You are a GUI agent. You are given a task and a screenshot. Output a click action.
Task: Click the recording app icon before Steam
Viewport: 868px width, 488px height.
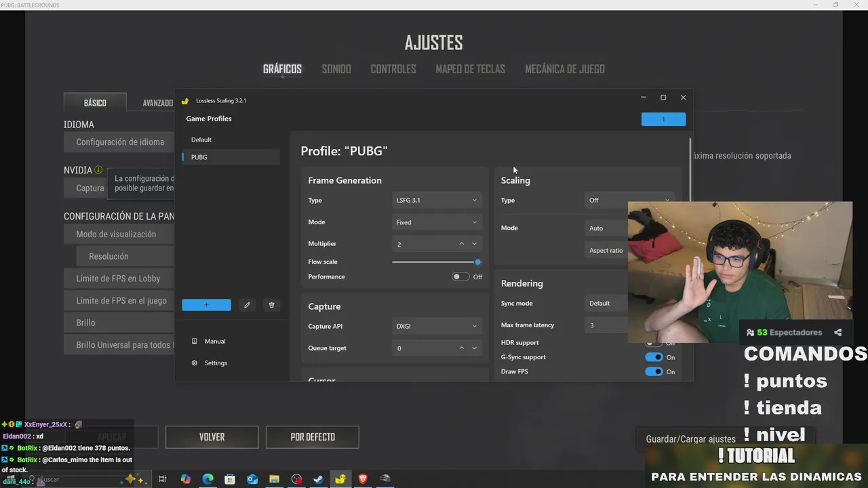pyautogui.click(x=296, y=479)
